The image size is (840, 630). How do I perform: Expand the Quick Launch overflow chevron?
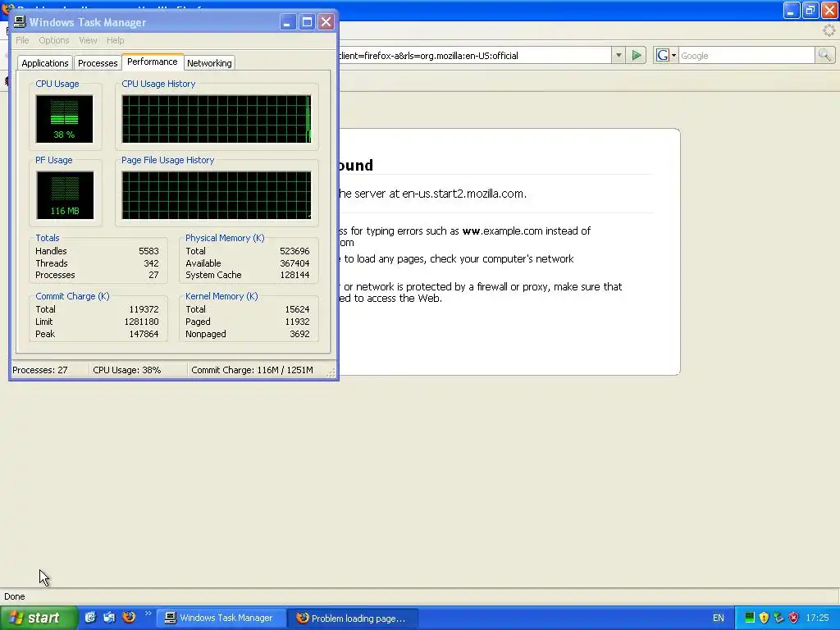pyautogui.click(x=148, y=614)
